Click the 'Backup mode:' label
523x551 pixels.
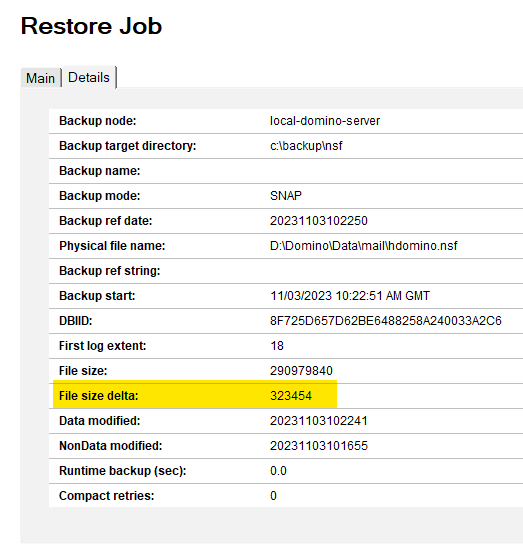(99, 196)
